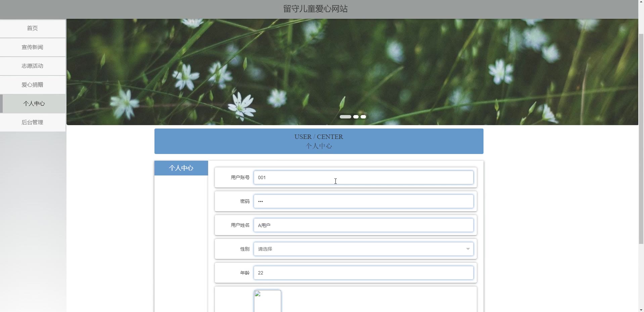Click the 用户账号 input field
This screenshot has height=312, width=644.
364,177
